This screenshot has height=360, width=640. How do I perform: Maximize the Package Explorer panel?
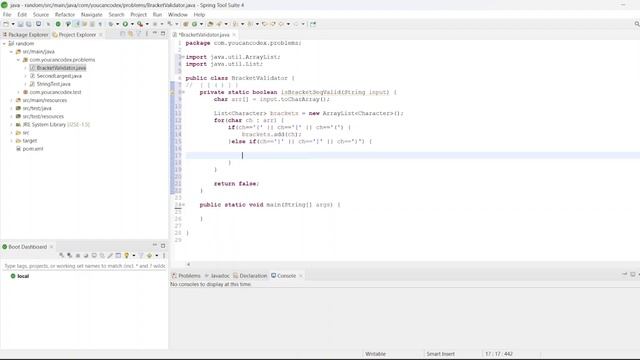coord(163,34)
